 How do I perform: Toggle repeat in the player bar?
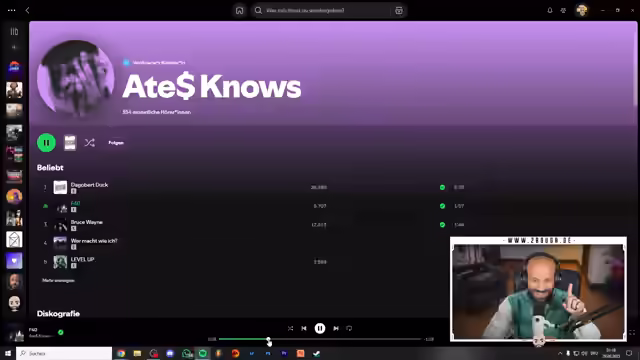tap(349, 328)
